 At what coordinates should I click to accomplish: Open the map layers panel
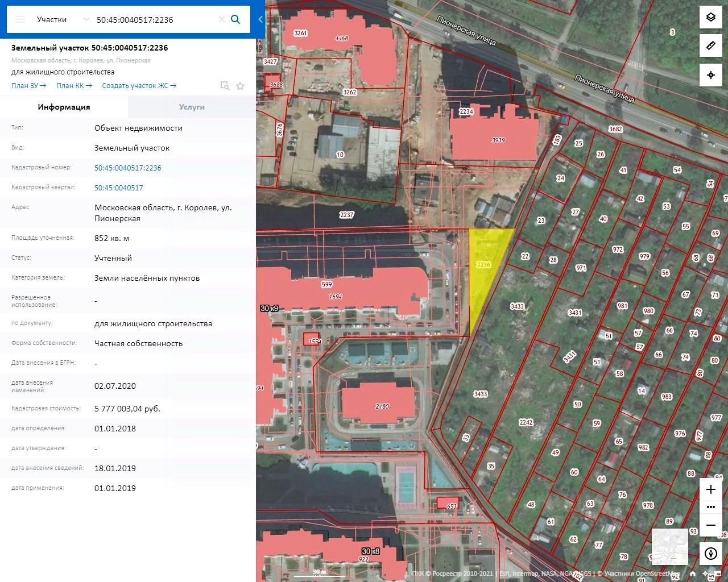coord(710,17)
